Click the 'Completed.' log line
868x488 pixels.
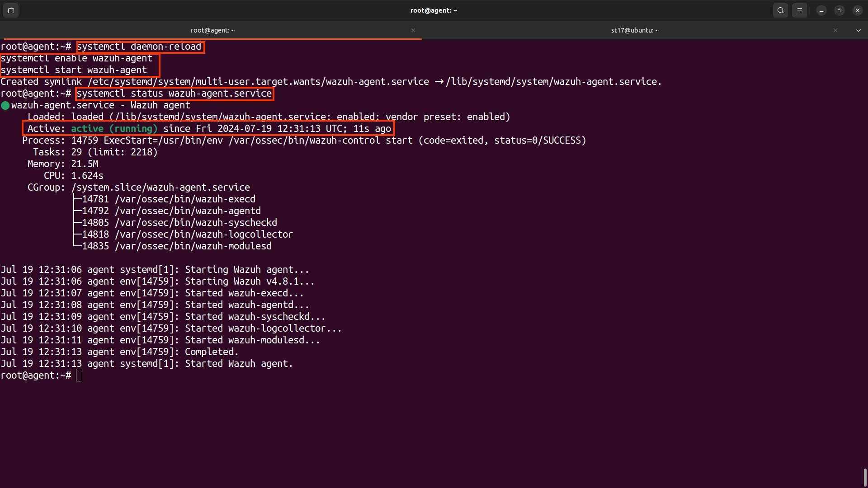pos(120,352)
